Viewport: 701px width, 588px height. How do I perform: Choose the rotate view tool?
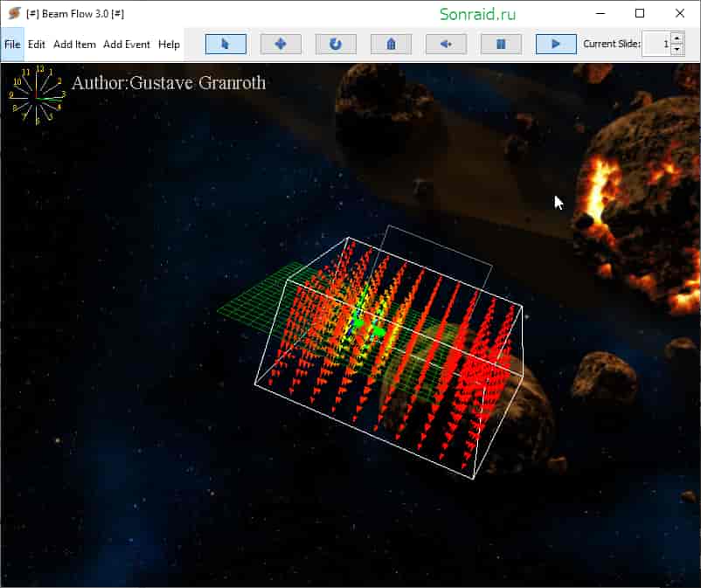pos(336,45)
